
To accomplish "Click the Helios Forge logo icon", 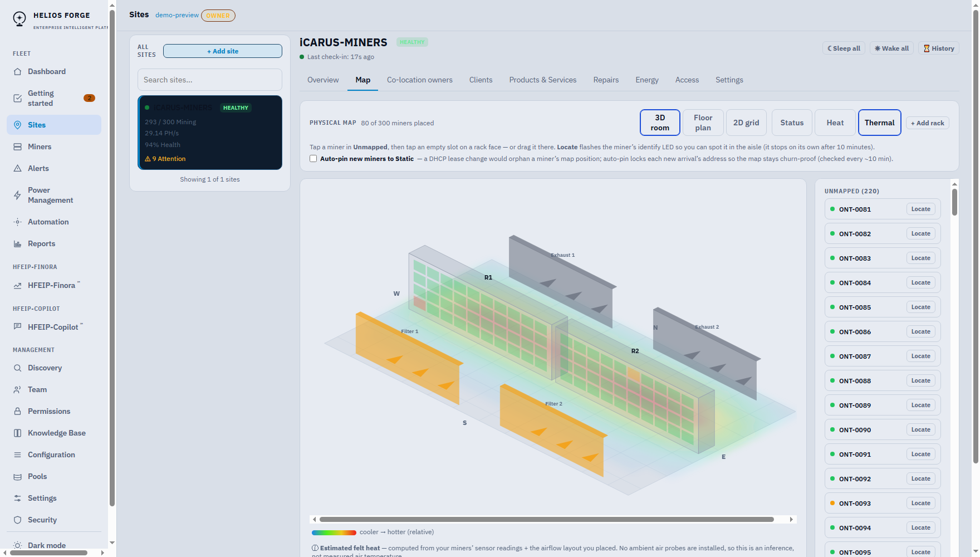I will coord(19,19).
